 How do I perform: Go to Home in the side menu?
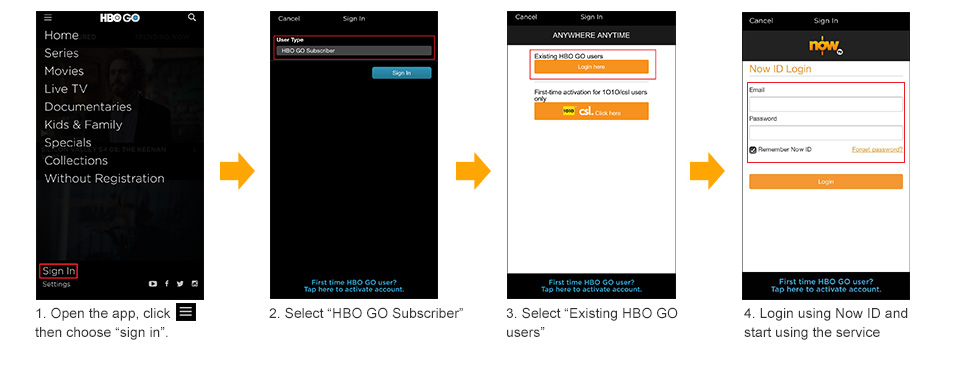61,36
